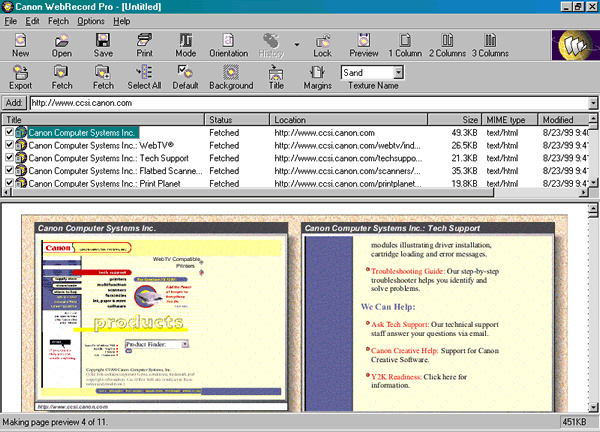Sort list by Title column header

coord(103,120)
